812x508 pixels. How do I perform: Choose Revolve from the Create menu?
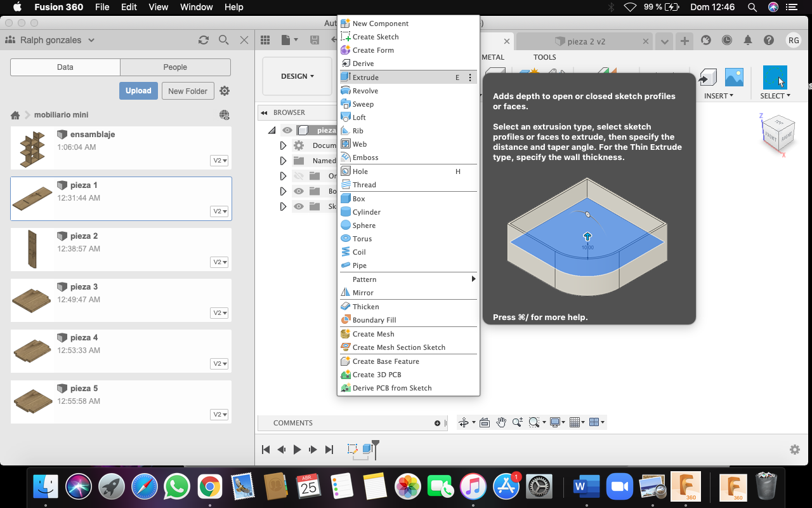[x=408, y=91]
